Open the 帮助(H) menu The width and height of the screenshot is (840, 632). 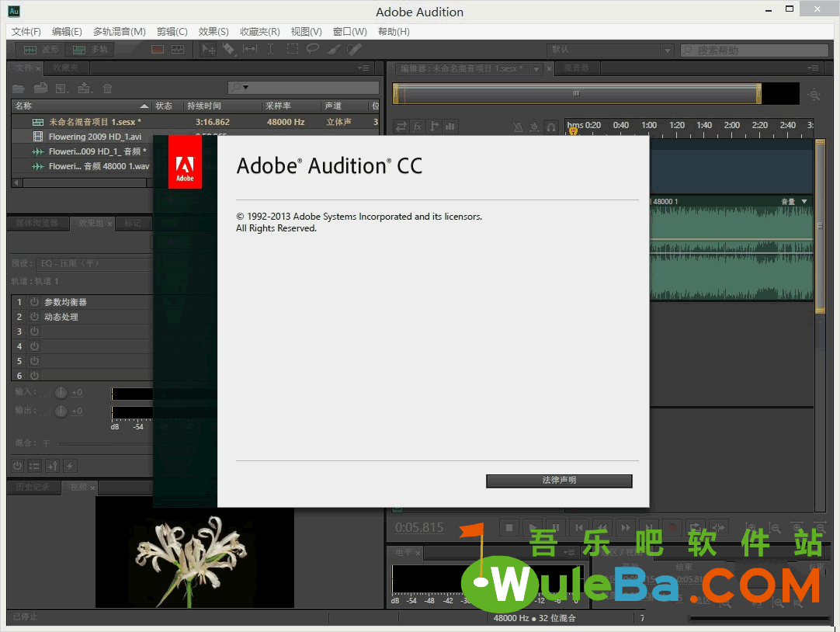coord(394,32)
